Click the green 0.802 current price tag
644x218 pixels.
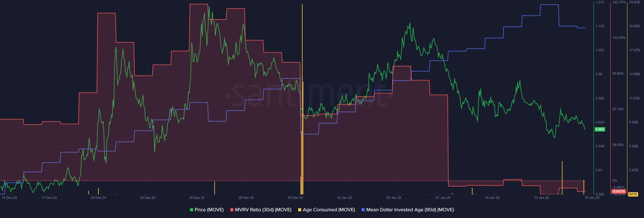tap(600, 129)
